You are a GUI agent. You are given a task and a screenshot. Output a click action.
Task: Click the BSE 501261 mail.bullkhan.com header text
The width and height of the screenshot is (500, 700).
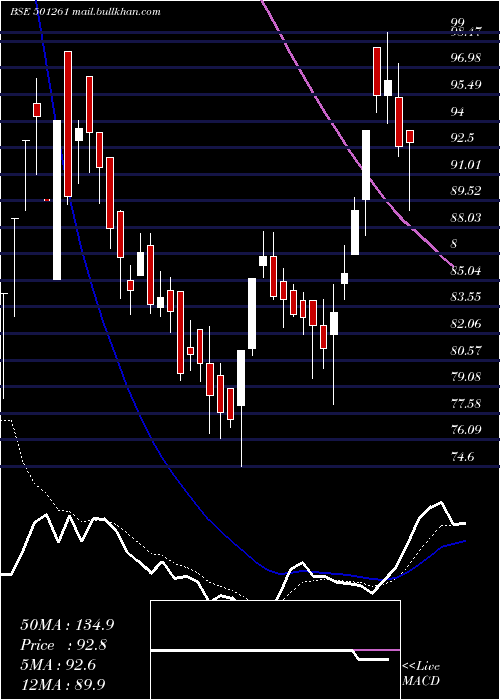click(x=85, y=12)
